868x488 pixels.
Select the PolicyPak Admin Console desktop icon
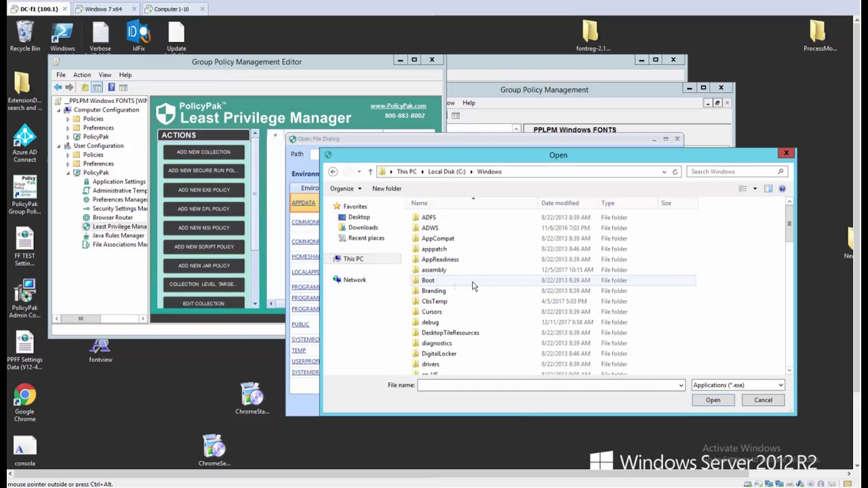pyautogui.click(x=24, y=300)
